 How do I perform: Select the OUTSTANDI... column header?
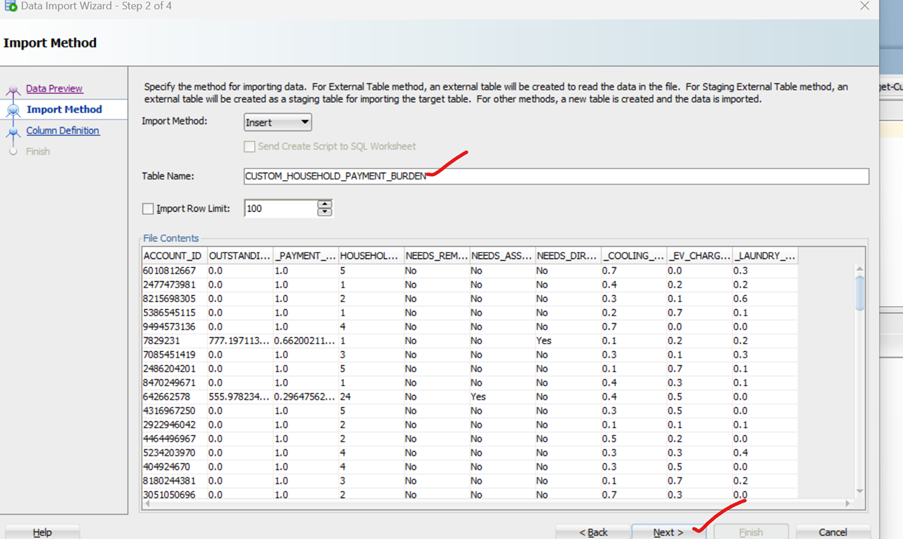240,256
